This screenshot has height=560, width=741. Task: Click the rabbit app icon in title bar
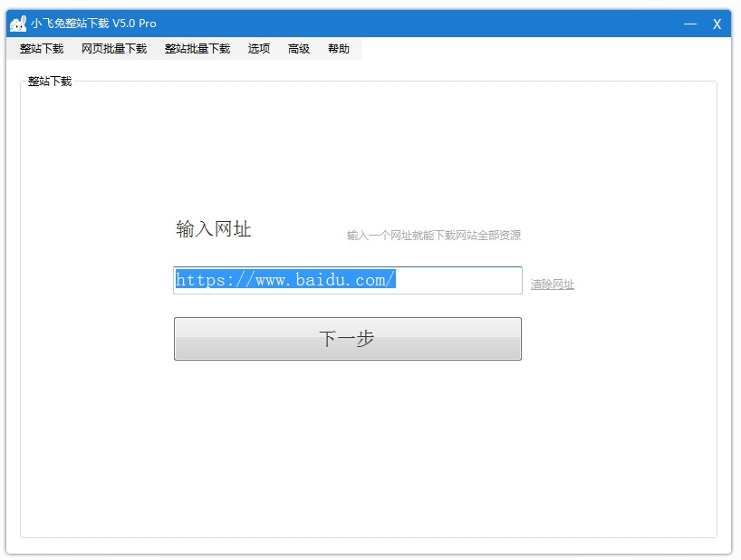(x=18, y=24)
